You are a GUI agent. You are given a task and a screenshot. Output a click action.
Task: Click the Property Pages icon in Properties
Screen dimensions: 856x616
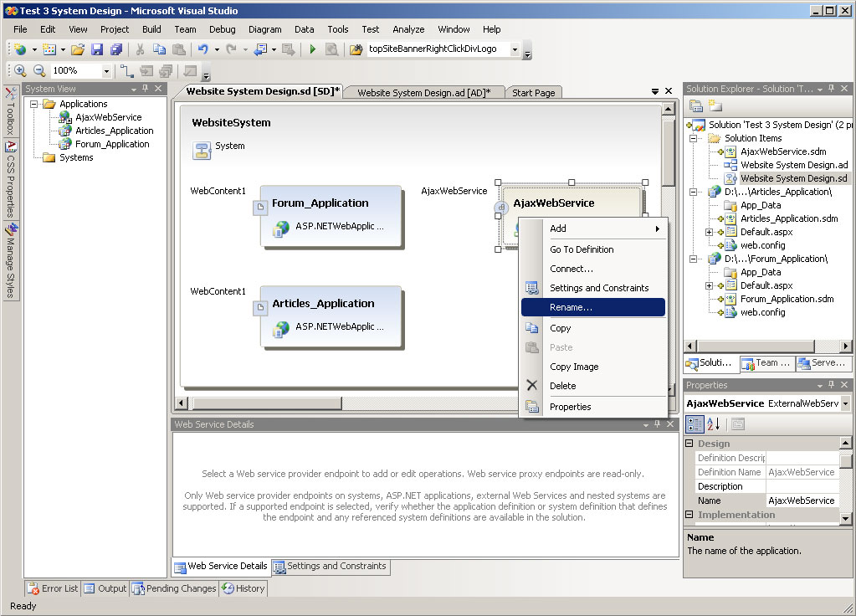[738, 423]
